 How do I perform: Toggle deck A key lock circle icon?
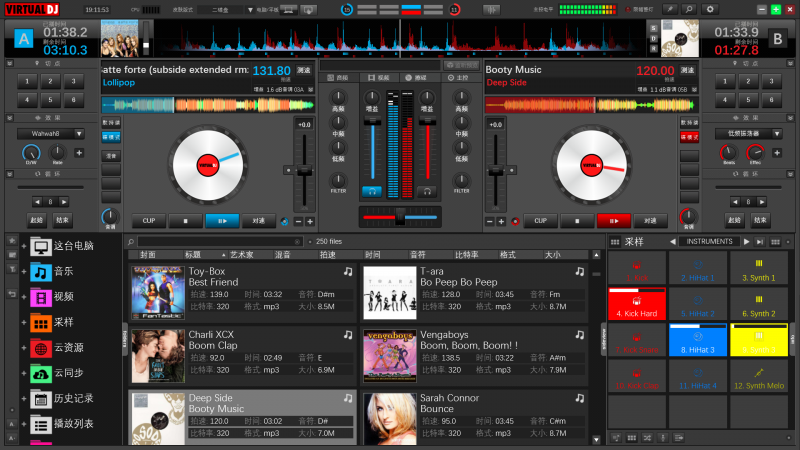pyautogui.click(x=284, y=221)
